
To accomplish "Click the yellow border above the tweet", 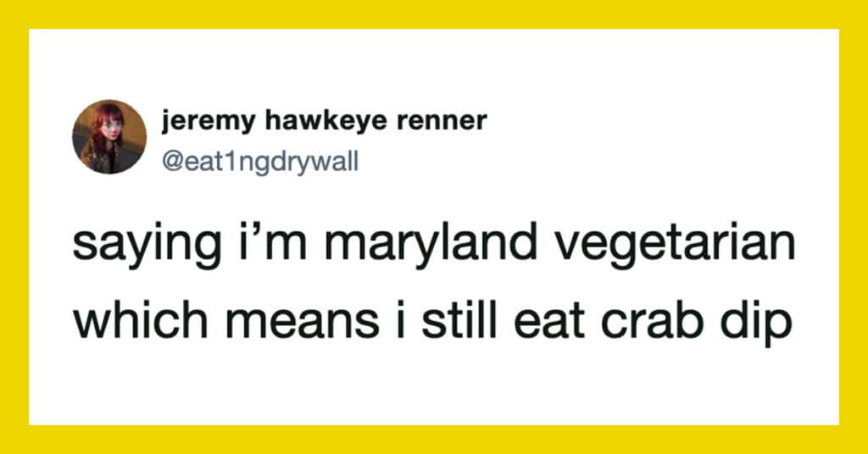I will pyautogui.click(x=434, y=14).
